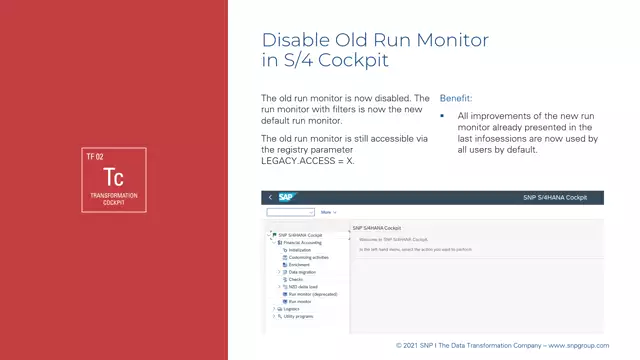Click the Data migration icon
This screenshot has height=360, width=640.
point(285,272)
